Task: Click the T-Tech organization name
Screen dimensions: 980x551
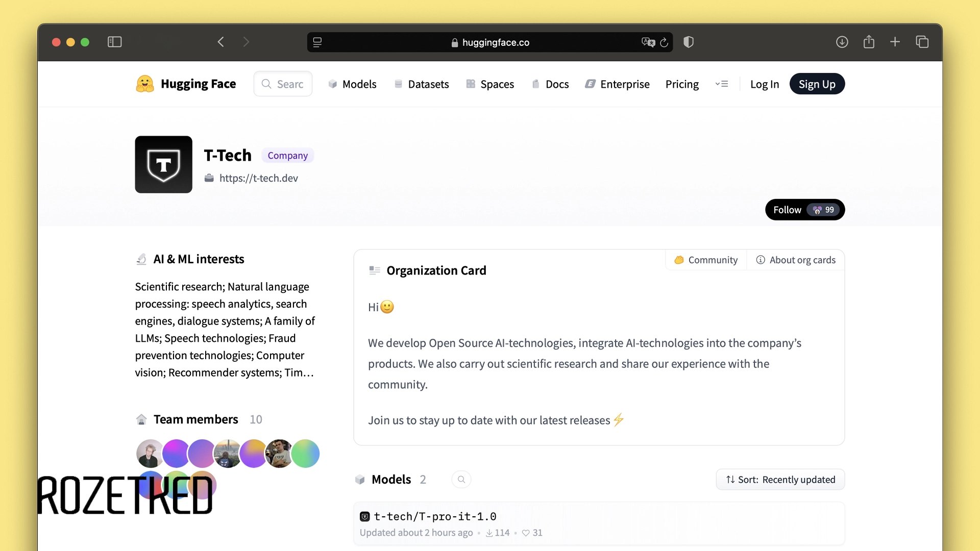Action: [228, 155]
